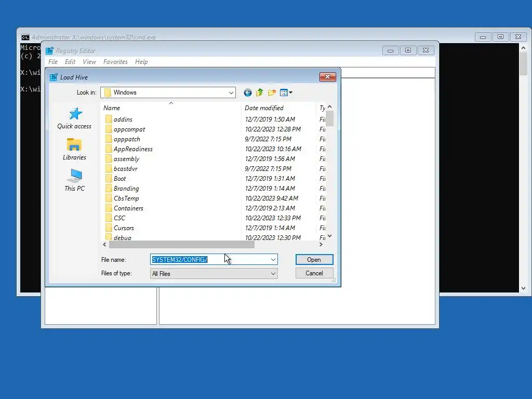
Task: Select the debug folder
Action: 122,237
